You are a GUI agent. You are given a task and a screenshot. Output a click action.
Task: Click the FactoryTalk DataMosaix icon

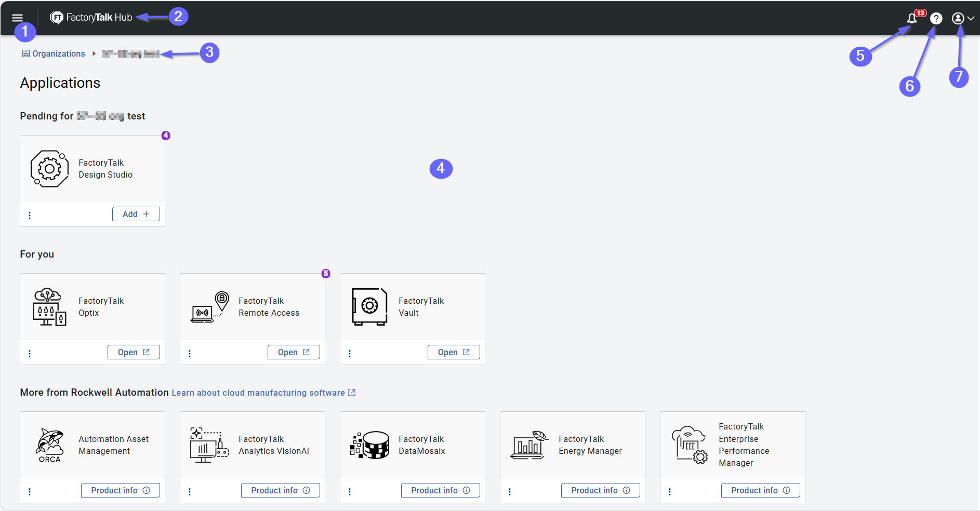click(x=369, y=445)
